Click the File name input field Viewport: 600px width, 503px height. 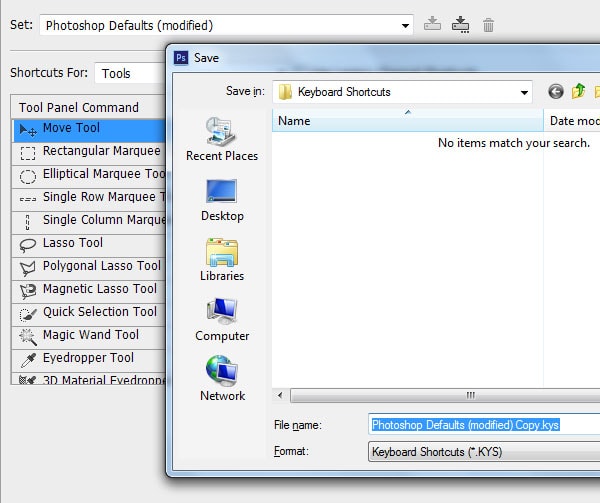(x=484, y=425)
